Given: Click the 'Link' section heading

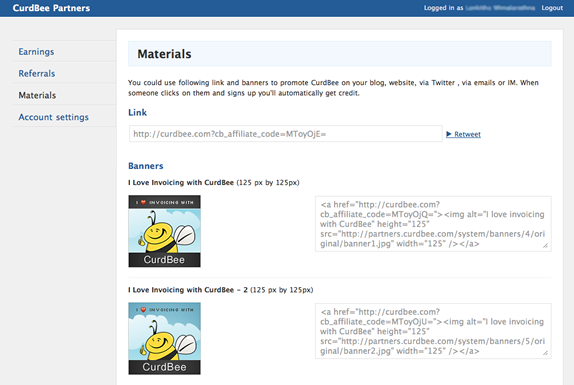Looking at the screenshot, I should click(x=137, y=113).
